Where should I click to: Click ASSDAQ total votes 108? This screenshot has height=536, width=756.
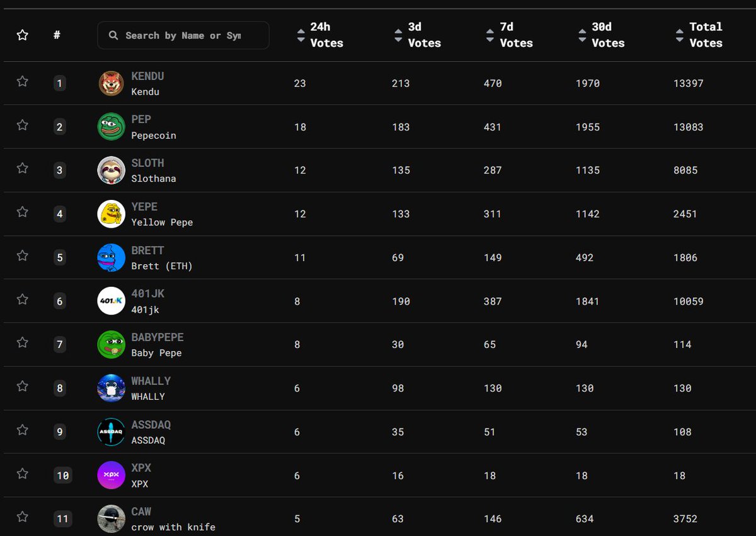[x=682, y=432]
